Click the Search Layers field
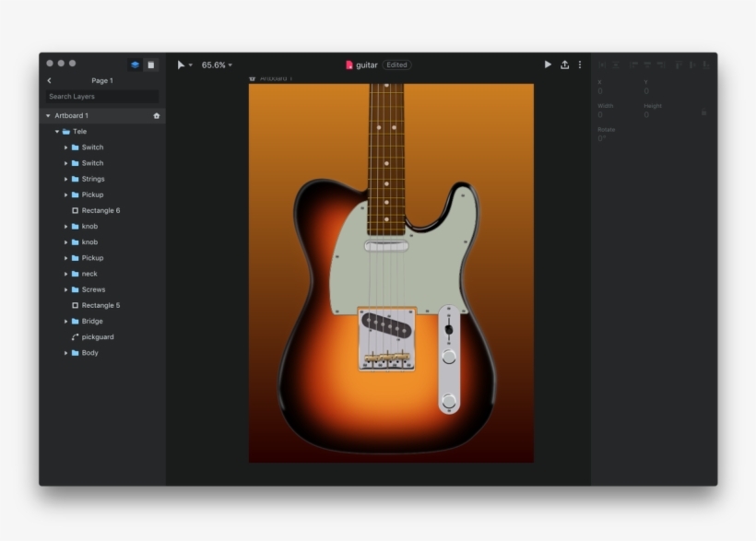The width and height of the screenshot is (756, 541). (x=101, y=96)
